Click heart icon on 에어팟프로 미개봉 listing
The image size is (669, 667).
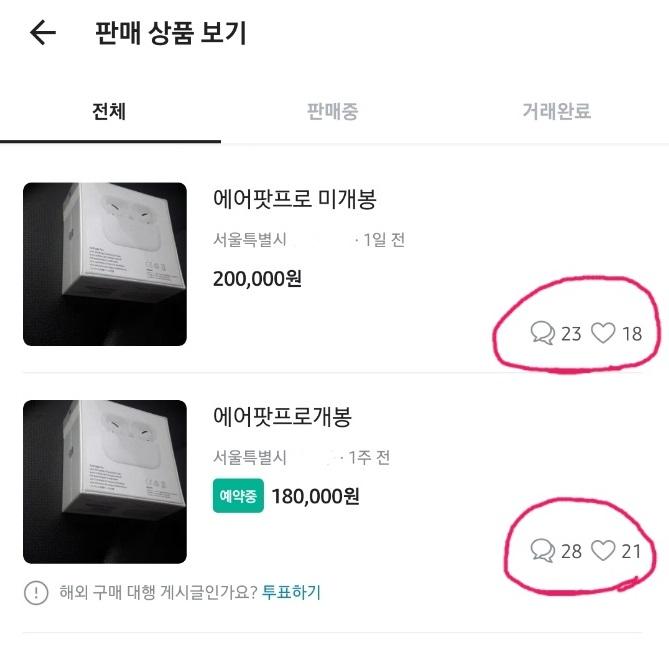pyautogui.click(x=603, y=334)
